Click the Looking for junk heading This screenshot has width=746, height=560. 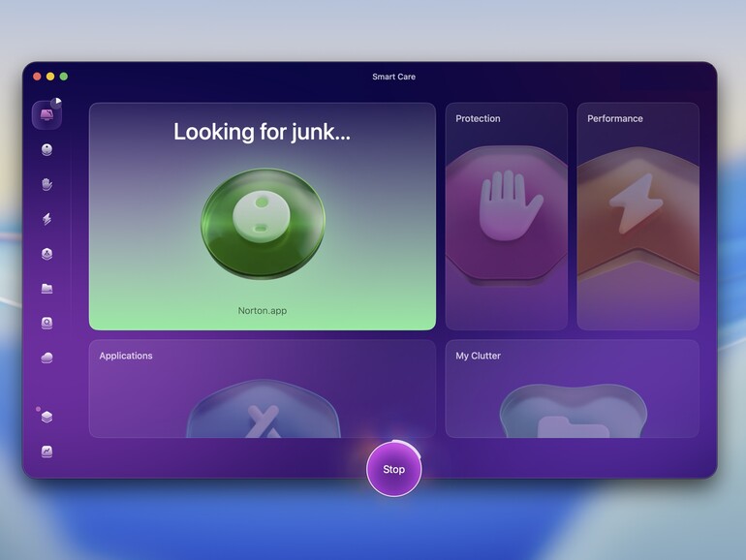(263, 132)
